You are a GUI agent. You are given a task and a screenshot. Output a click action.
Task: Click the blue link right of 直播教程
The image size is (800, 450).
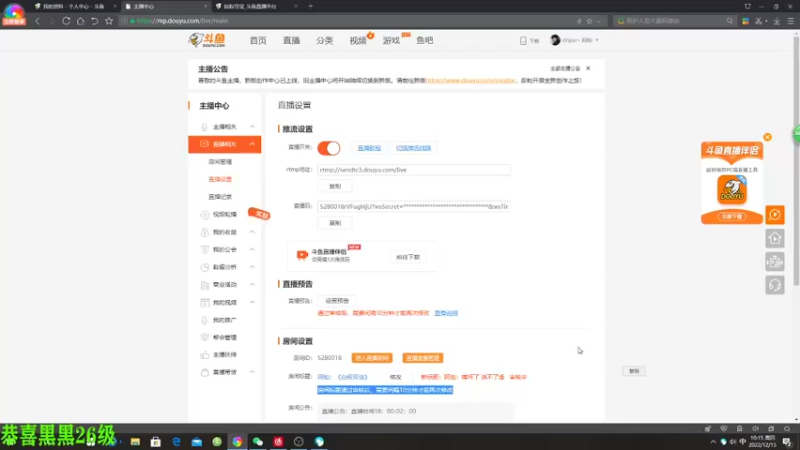tap(413, 148)
